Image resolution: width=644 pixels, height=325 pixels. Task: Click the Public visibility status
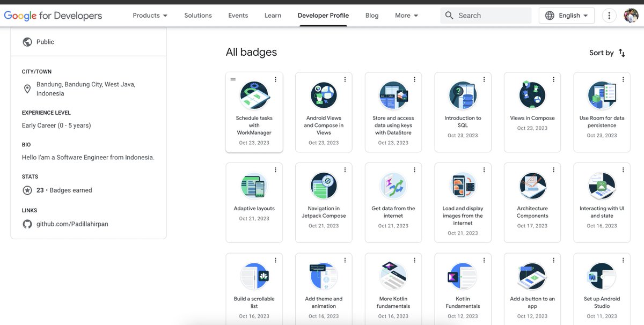pos(45,42)
